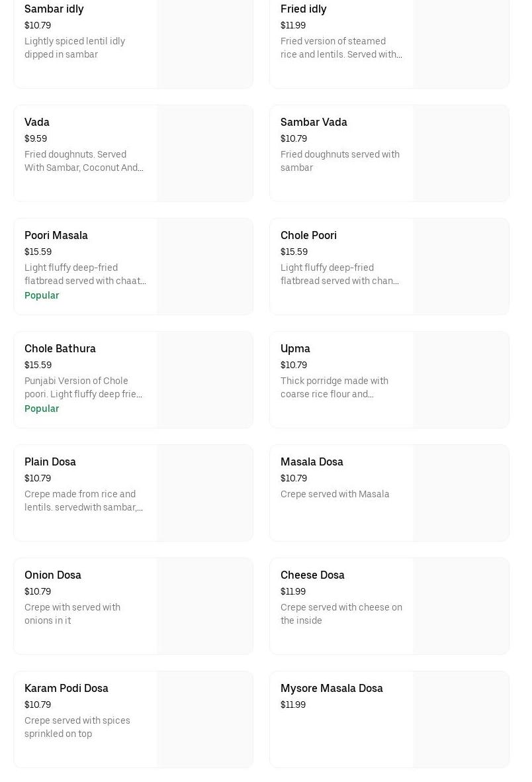Click the Popular label on Chole Bathura
Image resolution: width=532 pixels, height=782 pixels.
(x=42, y=409)
